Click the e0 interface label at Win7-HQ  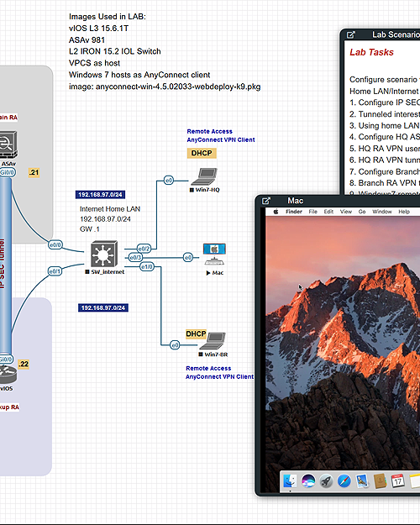169,181
